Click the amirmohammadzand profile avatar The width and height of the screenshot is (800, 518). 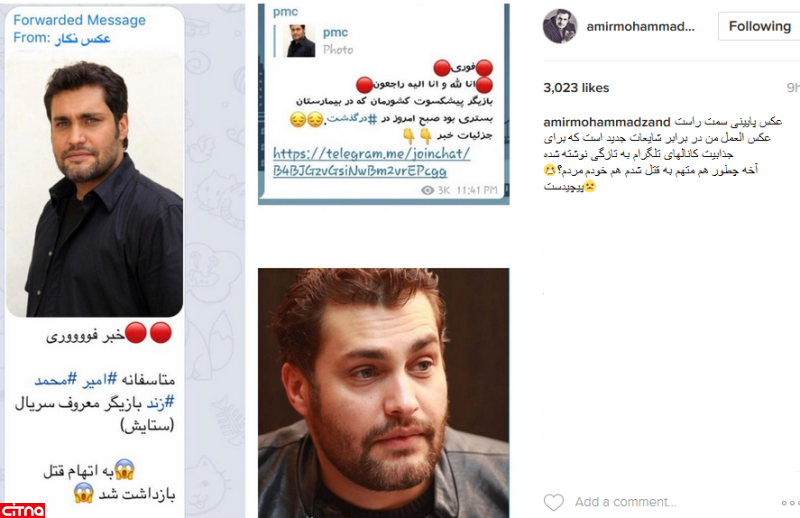560,27
